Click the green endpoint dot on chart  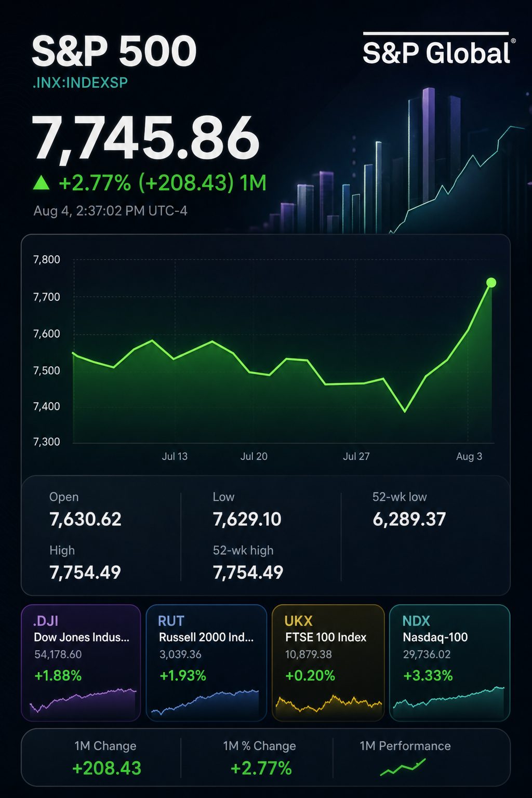coord(491,283)
